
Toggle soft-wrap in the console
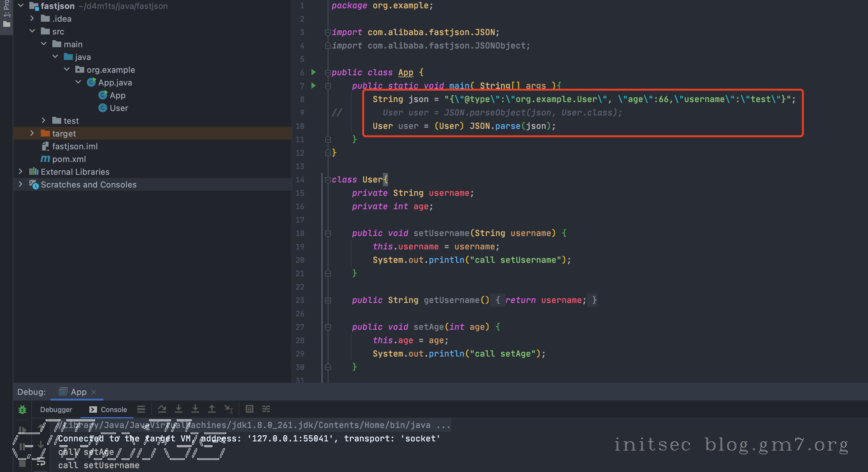tap(41, 463)
